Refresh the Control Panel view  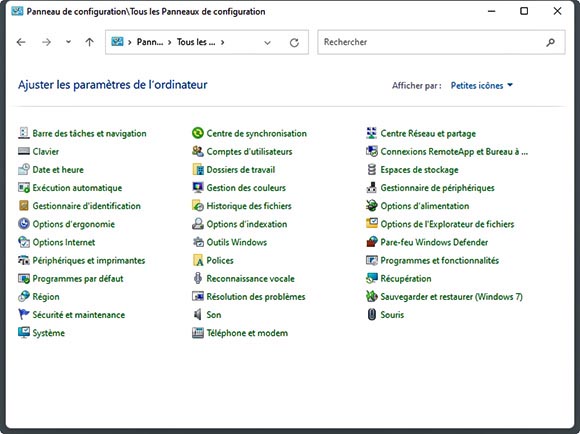(294, 43)
